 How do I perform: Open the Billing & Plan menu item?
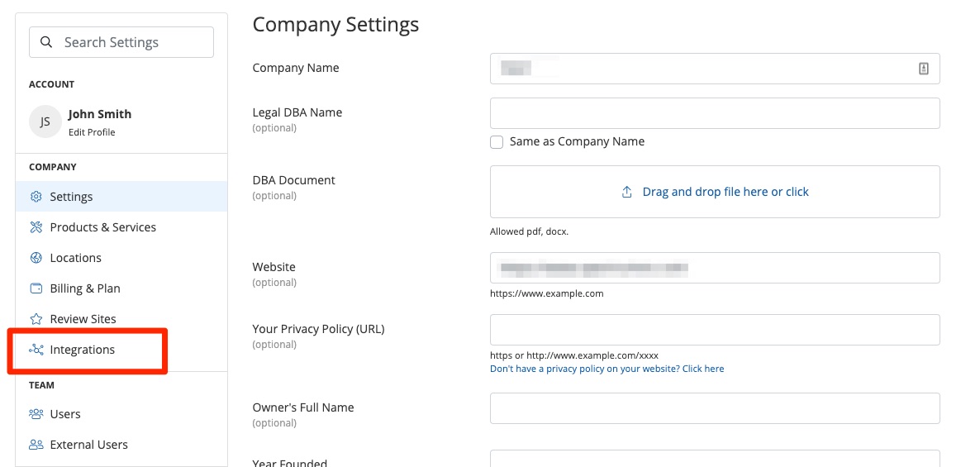[85, 288]
